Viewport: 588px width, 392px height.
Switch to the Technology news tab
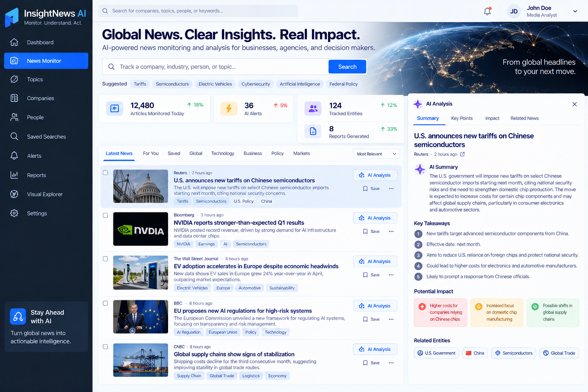tap(223, 154)
